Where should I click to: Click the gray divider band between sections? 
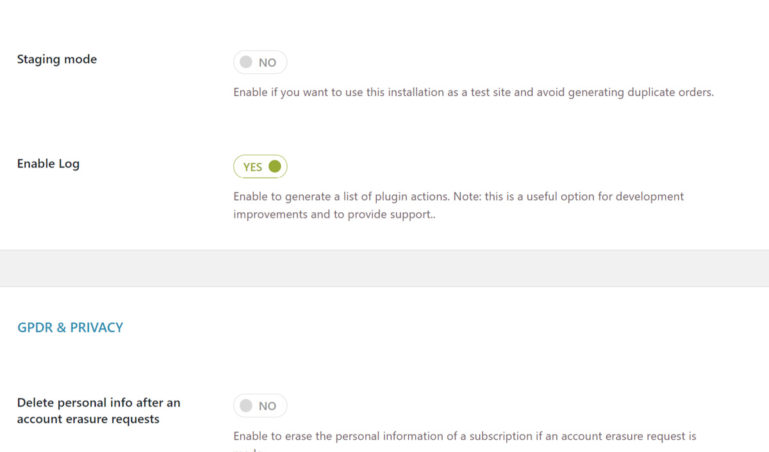pyautogui.click(x=384, y=268)
